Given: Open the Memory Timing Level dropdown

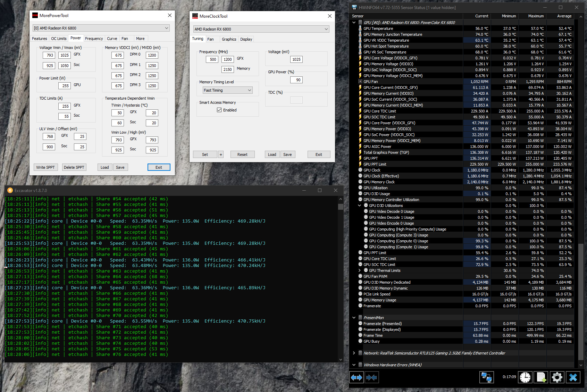Looking at the screenshot, I should [x=228, y=90].
